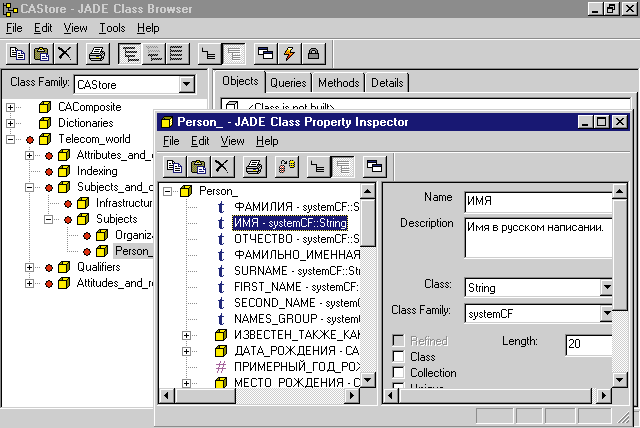
Task: Expand the Attributes_and_ tree node
Action: click(29, 155)
